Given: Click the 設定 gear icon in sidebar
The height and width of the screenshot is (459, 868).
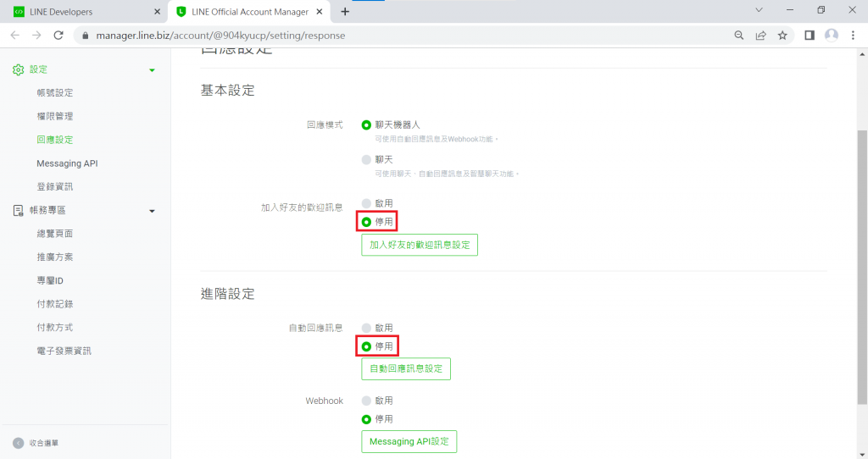Looking at the screenshot, I should [19, 69].
